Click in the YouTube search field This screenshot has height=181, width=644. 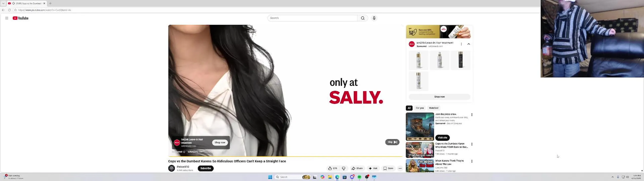[312, 18]
